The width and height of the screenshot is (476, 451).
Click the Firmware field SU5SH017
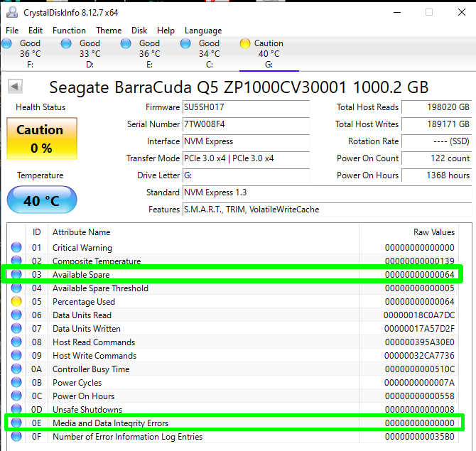[247, 107]
